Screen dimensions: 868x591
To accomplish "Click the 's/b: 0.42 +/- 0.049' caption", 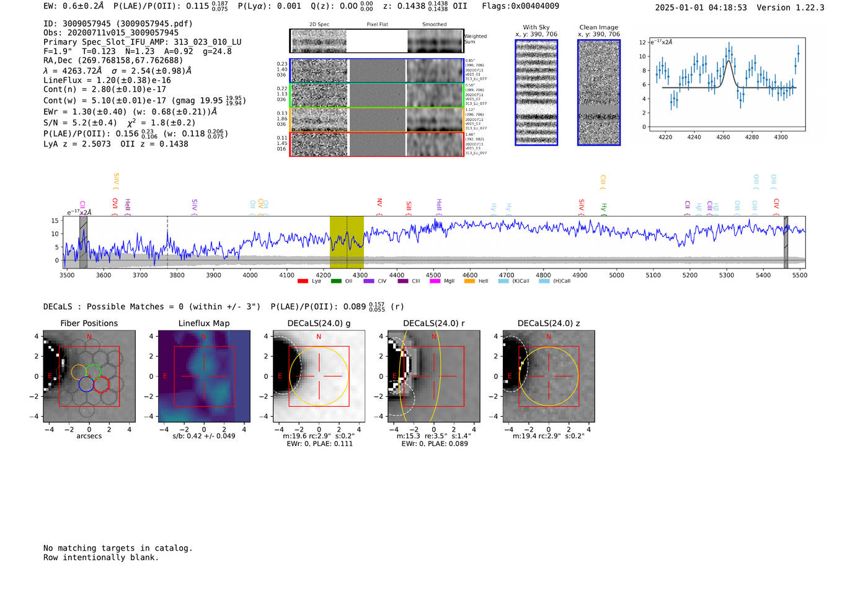I will click(x=204, y=436).
